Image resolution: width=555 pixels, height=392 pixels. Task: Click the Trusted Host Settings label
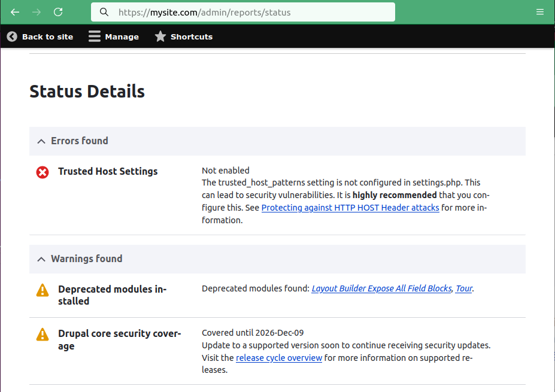108,171
